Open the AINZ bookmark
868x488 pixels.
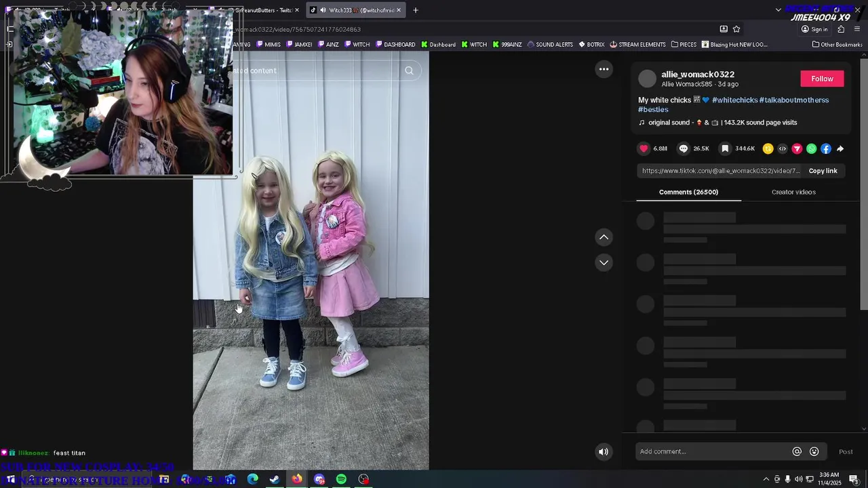point(328,45)
